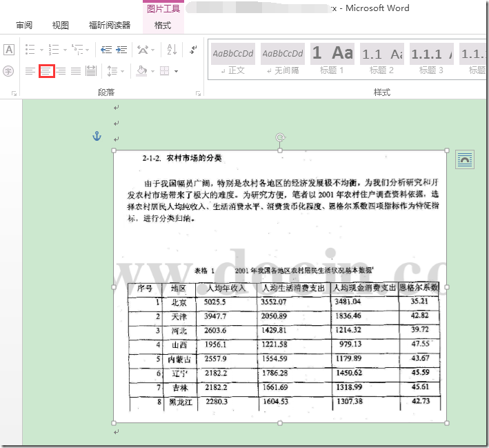489x448 pixels.
Task: Apply bullet list formatting
Action: click(x=30, y=49)
